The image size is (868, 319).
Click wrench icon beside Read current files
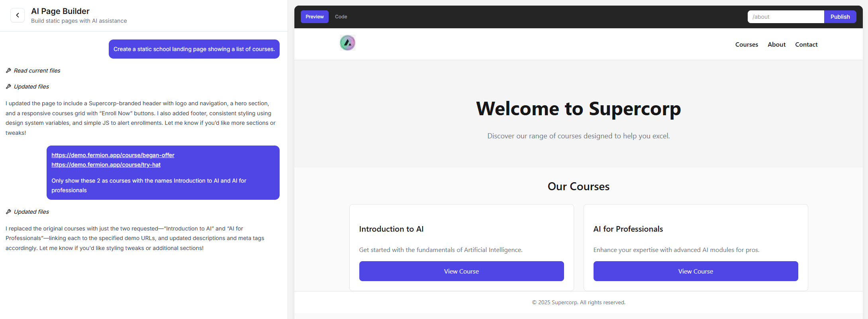pyautogui.click(x=8, y=71)
